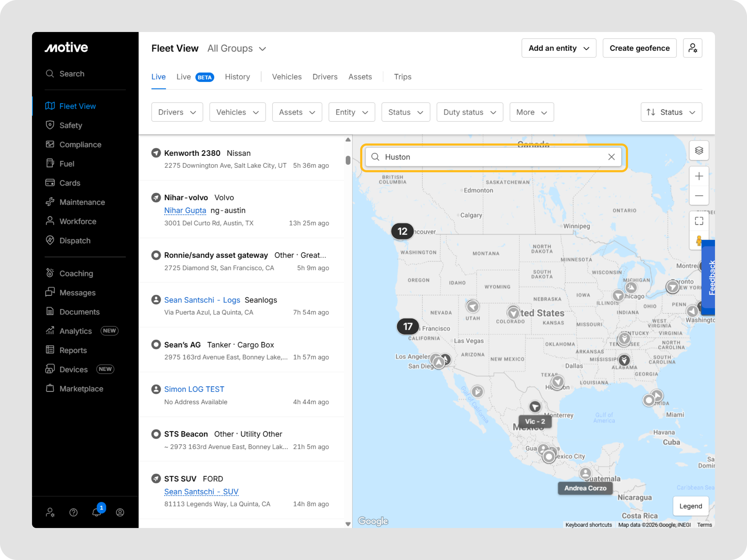Click the cluster marker showing 17
The width and height of the screenshot is (747, 560).
click(408, 326)
